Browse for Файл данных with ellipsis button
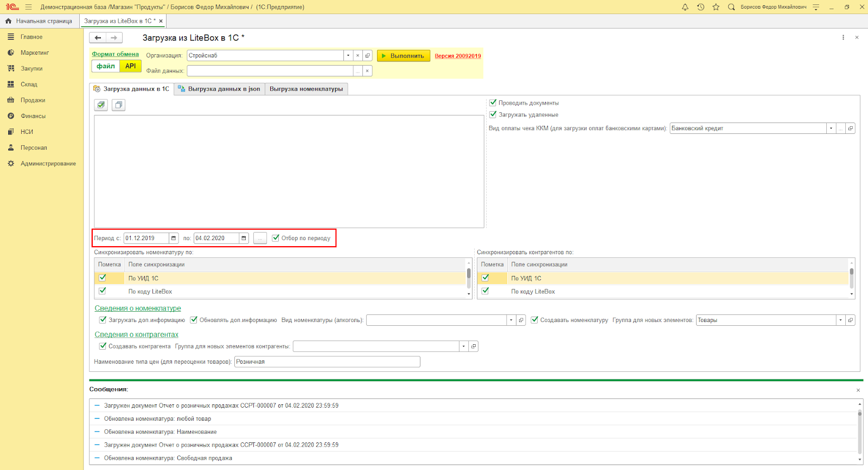 pyautogui.click(x=358, y=71)
